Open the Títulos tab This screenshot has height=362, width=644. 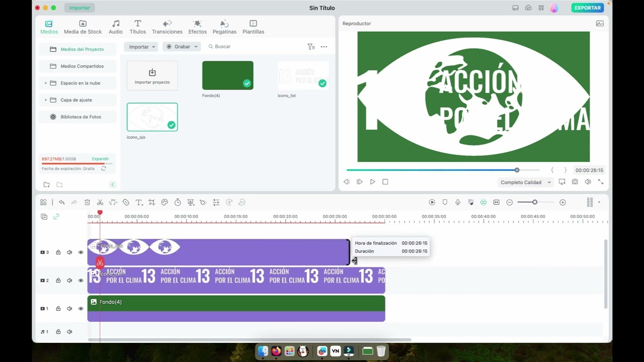click(138, 27)
